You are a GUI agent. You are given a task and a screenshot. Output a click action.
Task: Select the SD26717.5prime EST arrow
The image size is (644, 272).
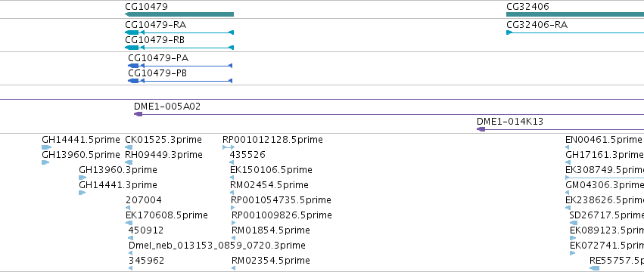click(574, 223)
